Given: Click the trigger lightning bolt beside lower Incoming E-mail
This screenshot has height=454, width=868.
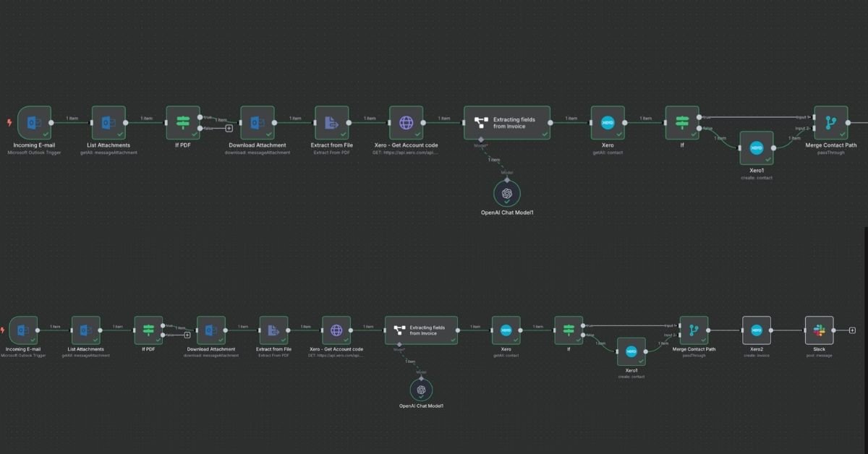Looking at the screenshot, I should [3, 330].
